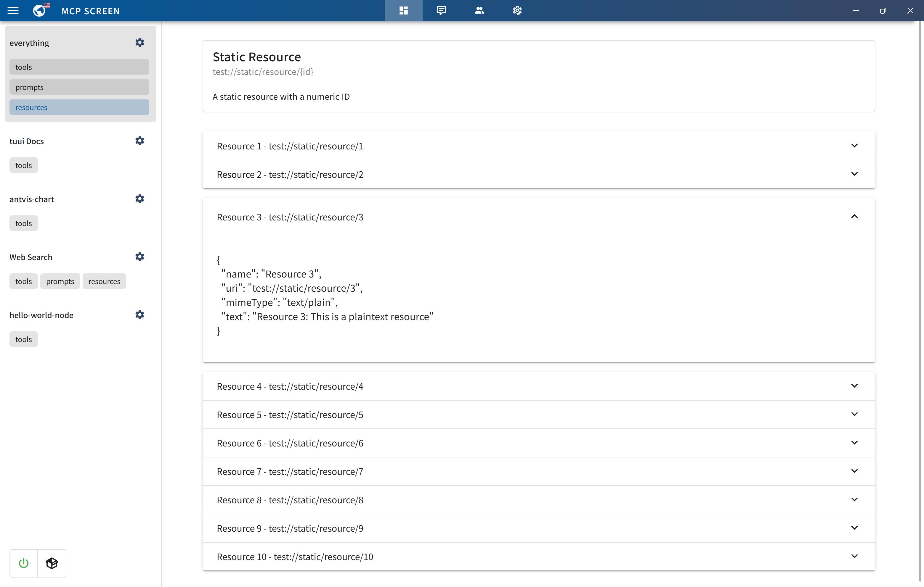This screenshot has width=924, height=587.
Task: Click the cube package icon
Action: point(52,563)
